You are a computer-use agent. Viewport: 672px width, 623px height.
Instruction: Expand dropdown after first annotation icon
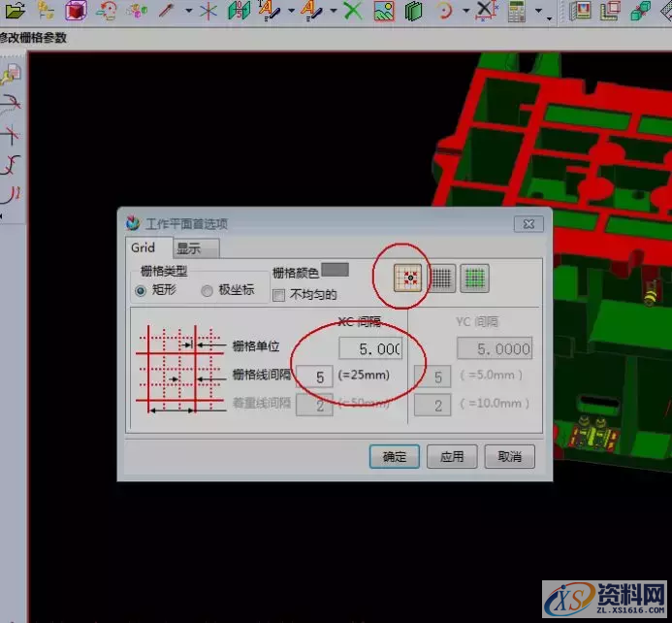(292, 11)
